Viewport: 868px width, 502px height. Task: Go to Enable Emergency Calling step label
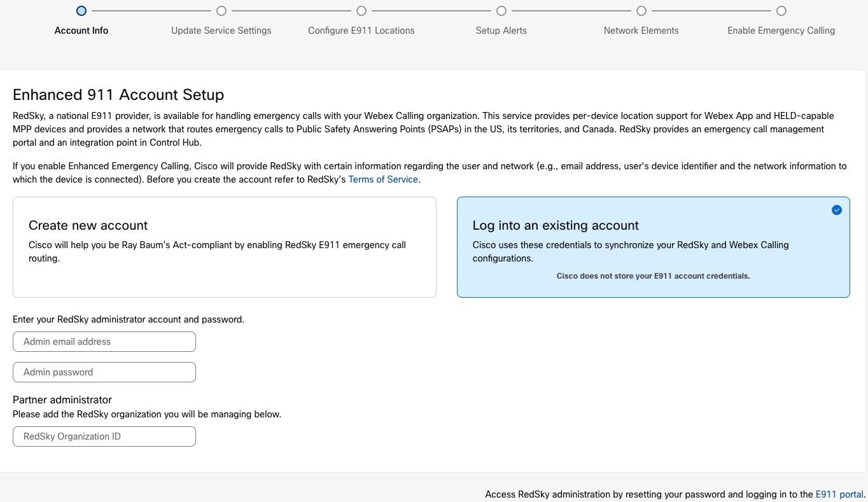click(781, 31)
